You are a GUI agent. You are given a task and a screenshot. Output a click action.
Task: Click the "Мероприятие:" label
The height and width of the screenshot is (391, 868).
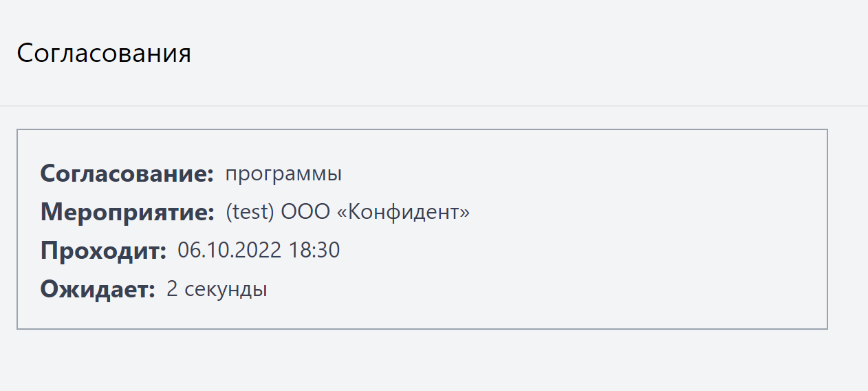pos(128,212)
